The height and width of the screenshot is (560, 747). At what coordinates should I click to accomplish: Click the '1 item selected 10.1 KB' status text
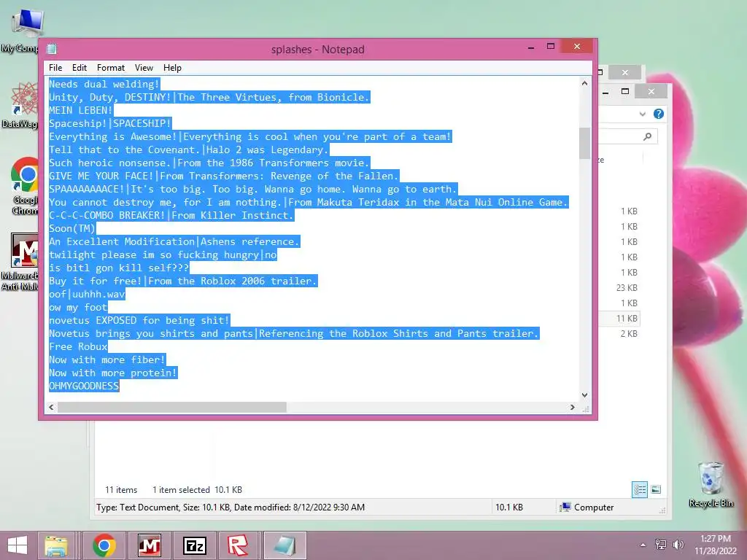coord(197,489)
